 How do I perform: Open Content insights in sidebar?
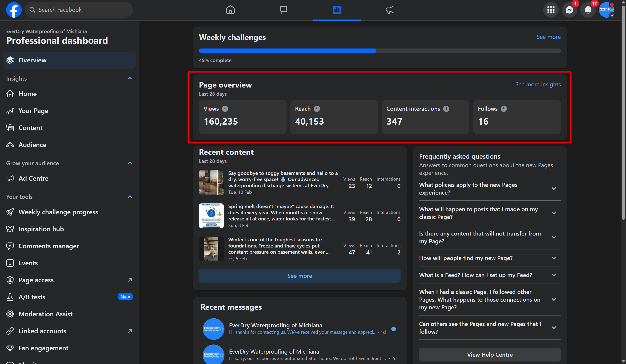[x=70, y=128]
